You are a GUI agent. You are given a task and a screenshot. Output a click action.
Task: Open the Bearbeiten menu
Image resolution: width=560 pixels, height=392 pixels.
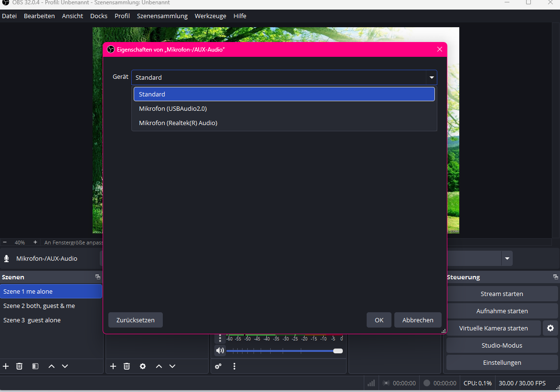pos(39,16)
